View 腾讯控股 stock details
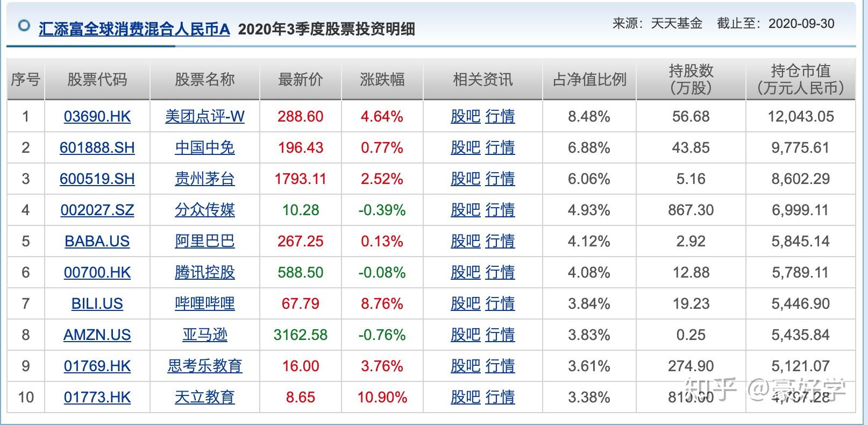868x425 pixels. point(205,273)
